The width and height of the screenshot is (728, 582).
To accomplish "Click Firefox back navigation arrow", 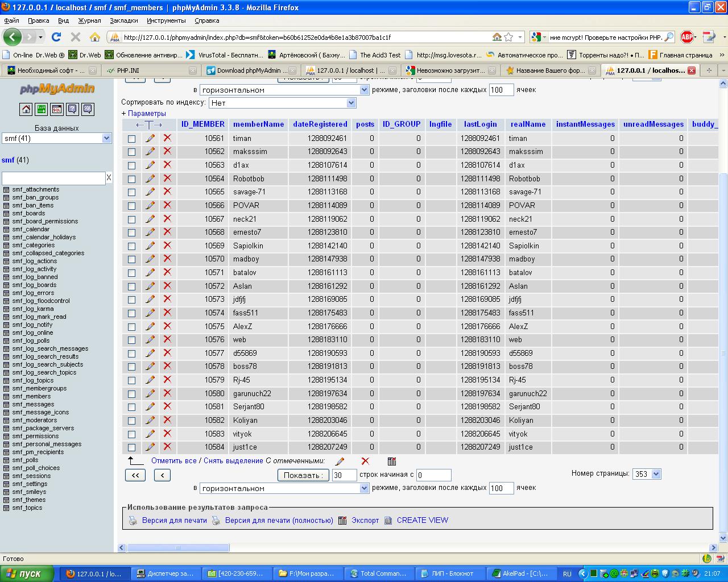I will (12, 37).
